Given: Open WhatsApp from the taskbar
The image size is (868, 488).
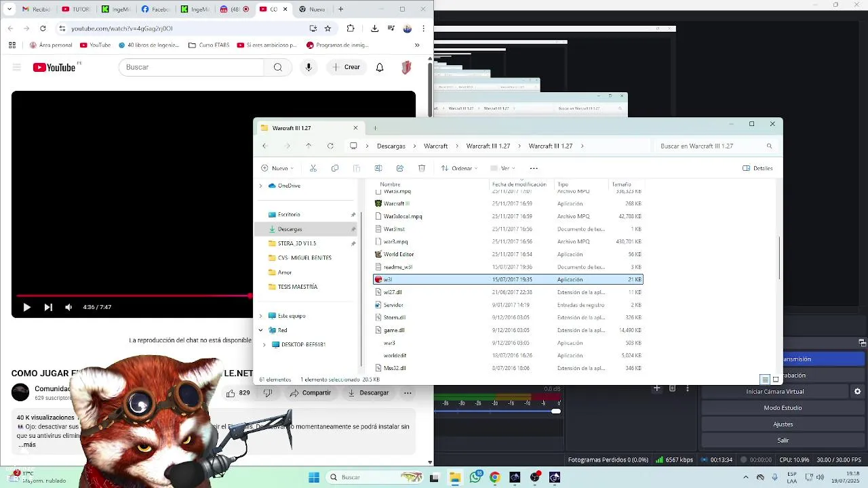Looking at the screenshot, I should (475, 477).
